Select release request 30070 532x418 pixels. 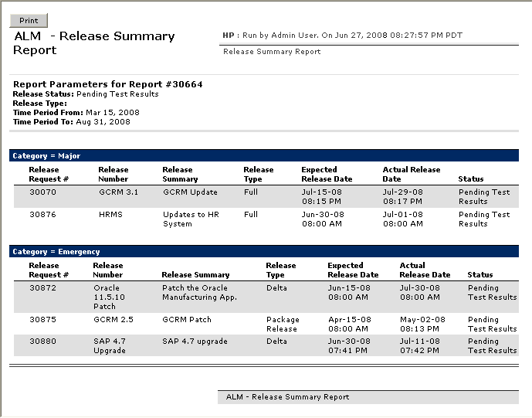[42, 192]
